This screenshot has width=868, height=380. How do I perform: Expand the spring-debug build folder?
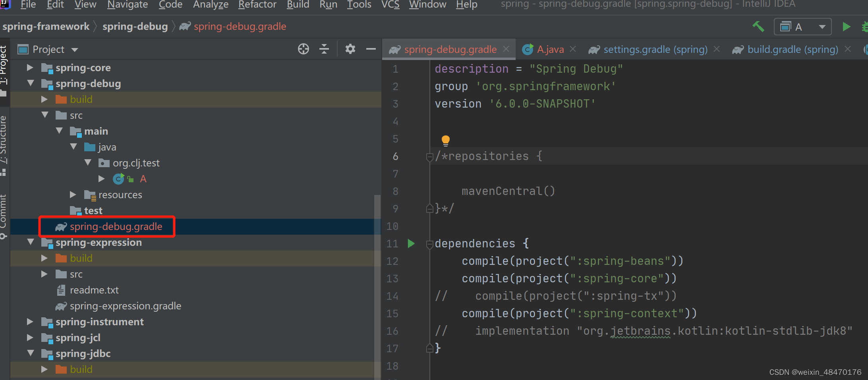[x=44, y=99]
